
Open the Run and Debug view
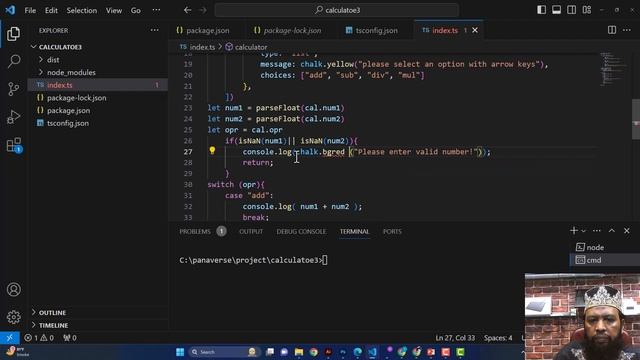click(13, 117)
